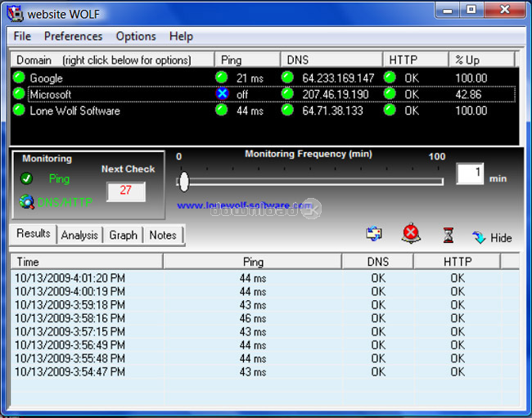Click the green DNS indicator for Google
This screenshot has height=418, width=532.
(288, 77)
